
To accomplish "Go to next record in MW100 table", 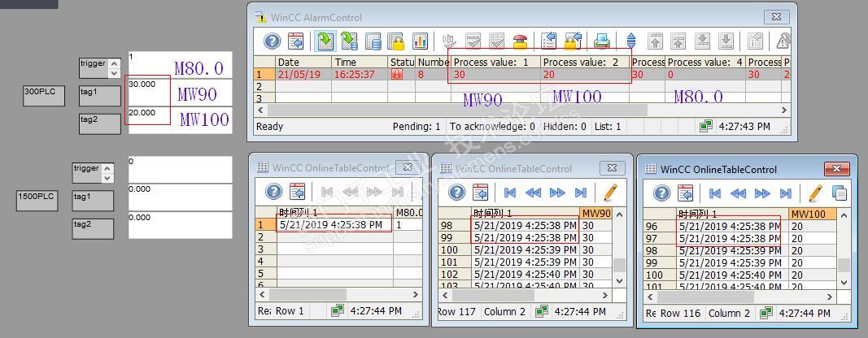I will click(762, 193).
